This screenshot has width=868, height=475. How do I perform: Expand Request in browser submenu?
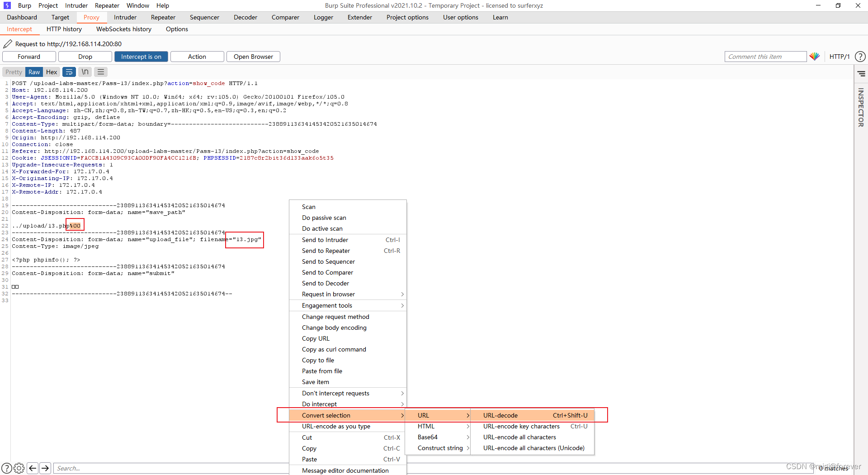tap(348, 294)
